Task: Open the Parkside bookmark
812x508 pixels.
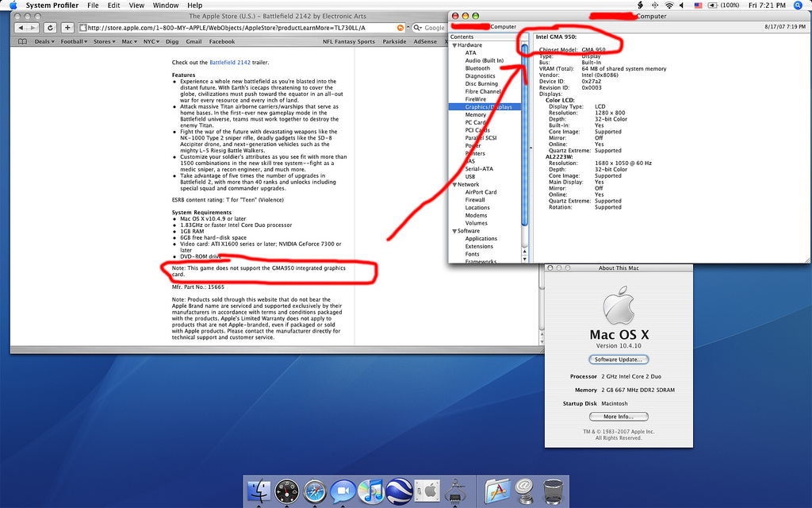Action: 394,41
